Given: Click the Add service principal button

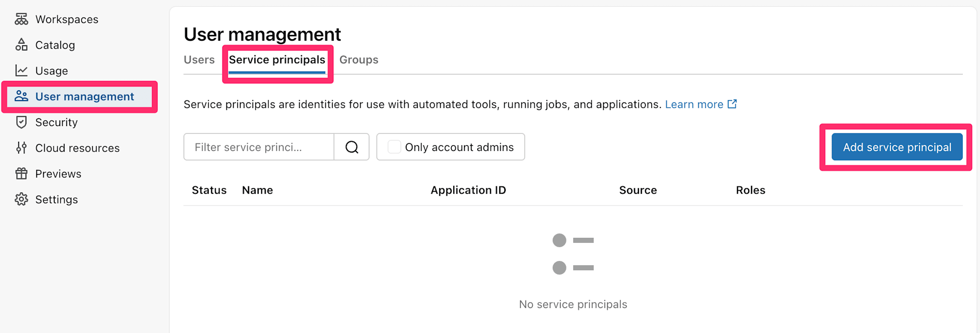Looking at the screenshot, I should click(897, 147).
